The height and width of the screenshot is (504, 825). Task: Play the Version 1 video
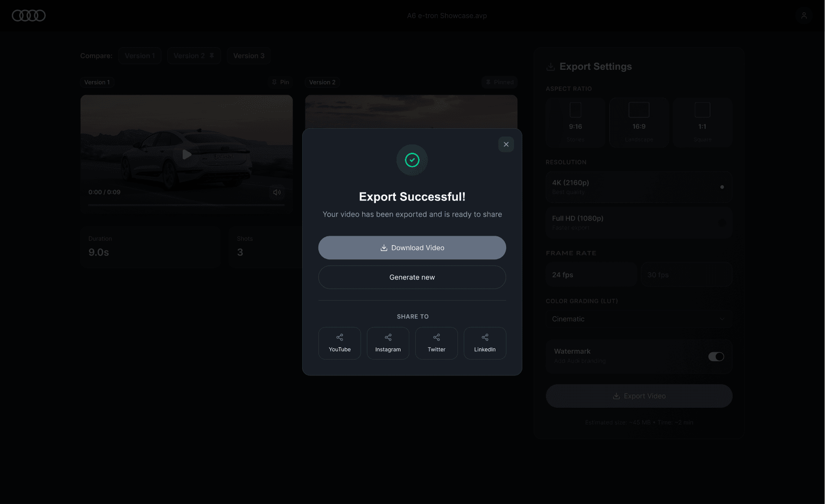pos(187,155)
